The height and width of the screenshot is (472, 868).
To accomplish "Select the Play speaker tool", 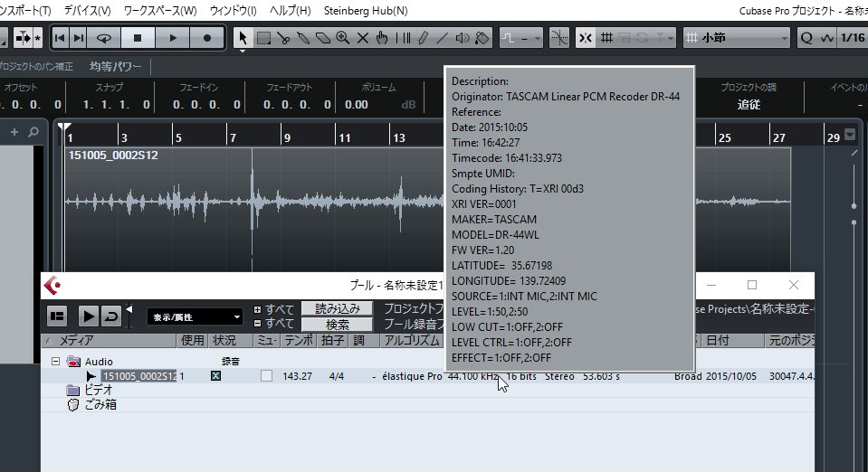I will 463,38.
